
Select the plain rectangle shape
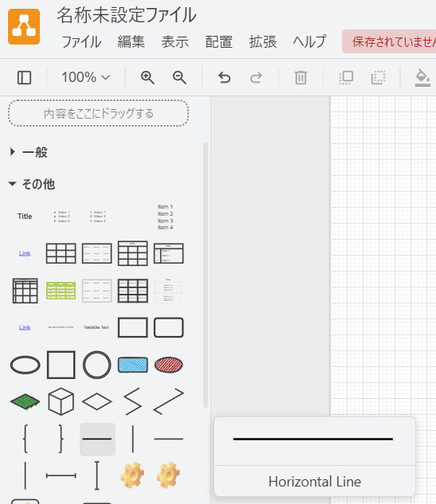[x=133, y=327]
